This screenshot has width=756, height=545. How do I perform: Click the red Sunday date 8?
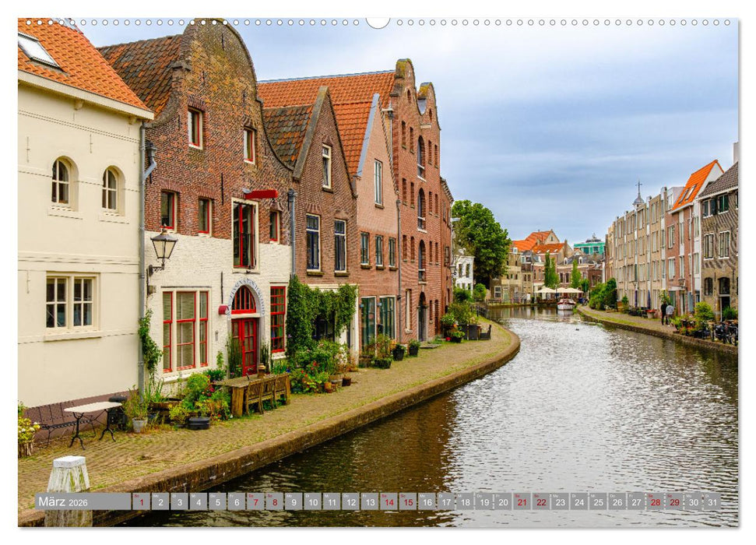pos(275,503)
